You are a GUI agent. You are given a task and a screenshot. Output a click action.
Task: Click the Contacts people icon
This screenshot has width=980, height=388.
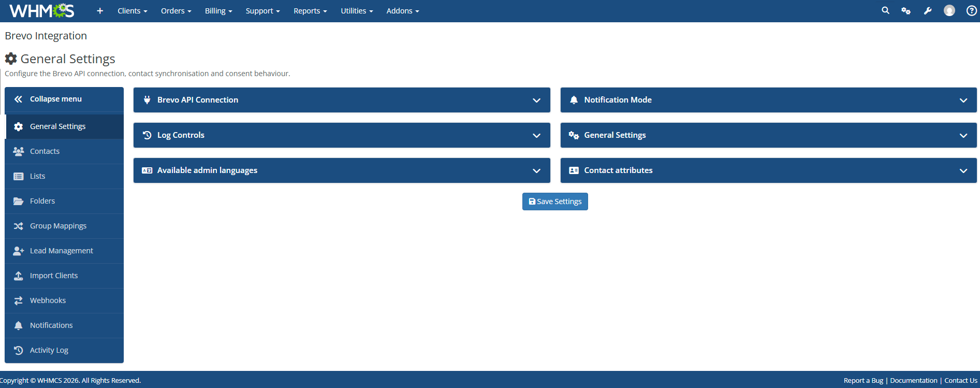18,151
